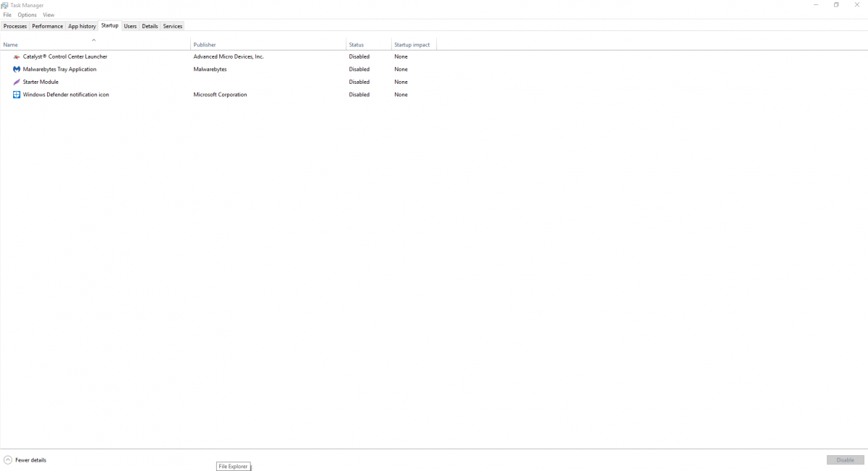The image size is (868, 471).
Task: Sort by the Status column header
Action: [x=369, y=43]
